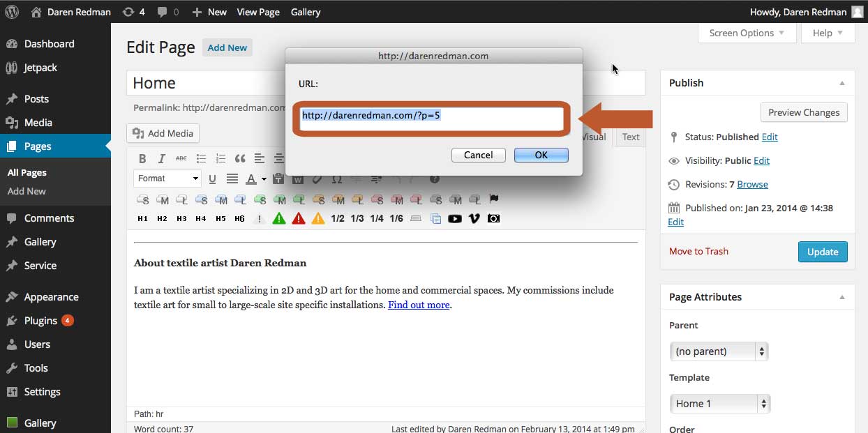The width and height of the screenshot is (868, 433).
Task: Expand the Help panel
Action: (828, 33)
